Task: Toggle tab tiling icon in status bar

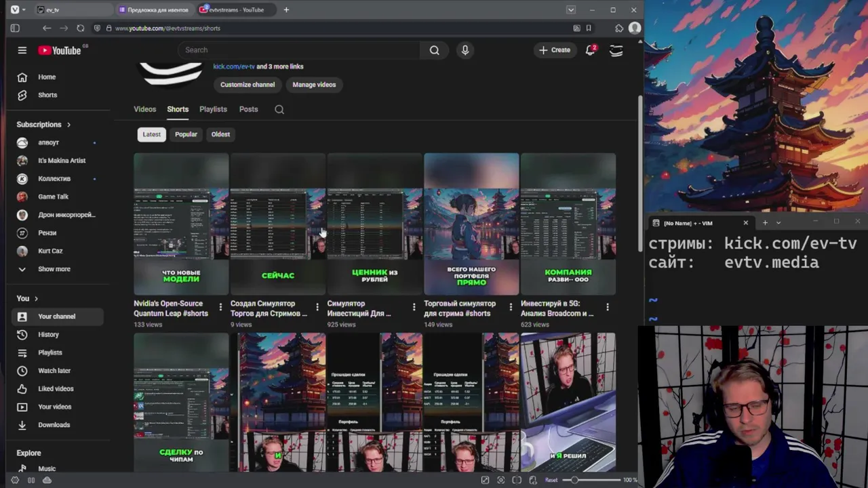Action: tap(517, 480)
